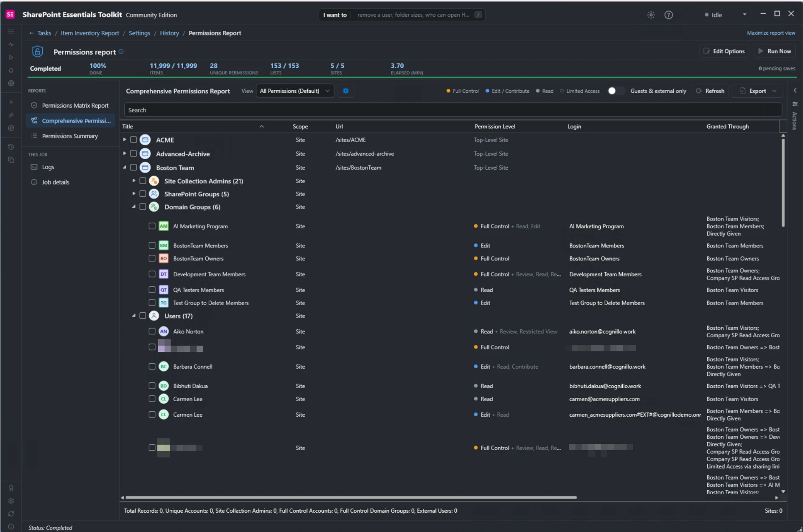Expand Site Collection Admins (21)
The image size is (803, 532).
[x=133, y=181]
